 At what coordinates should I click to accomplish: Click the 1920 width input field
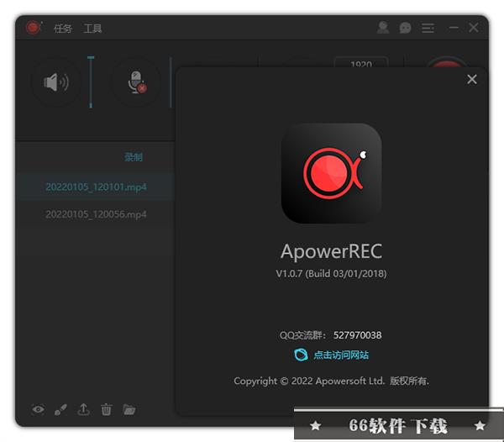click(361, 63)
